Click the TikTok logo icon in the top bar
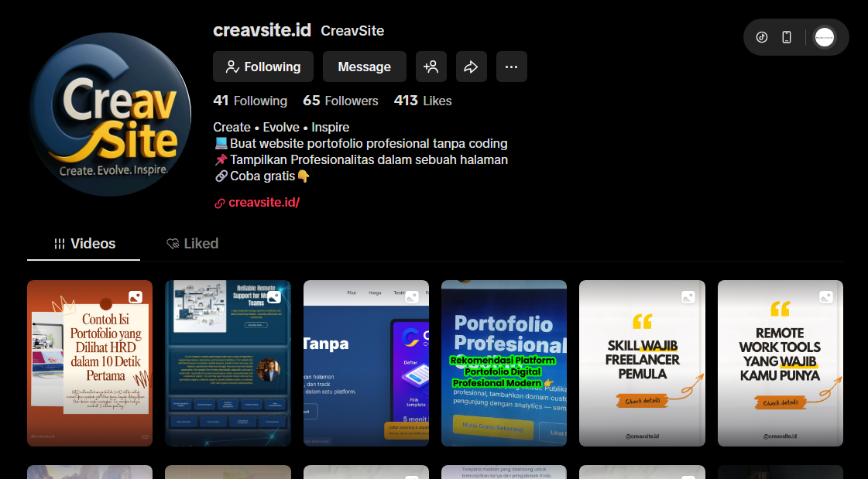Screen dimensions: 868x479 [x=763, y=36]
